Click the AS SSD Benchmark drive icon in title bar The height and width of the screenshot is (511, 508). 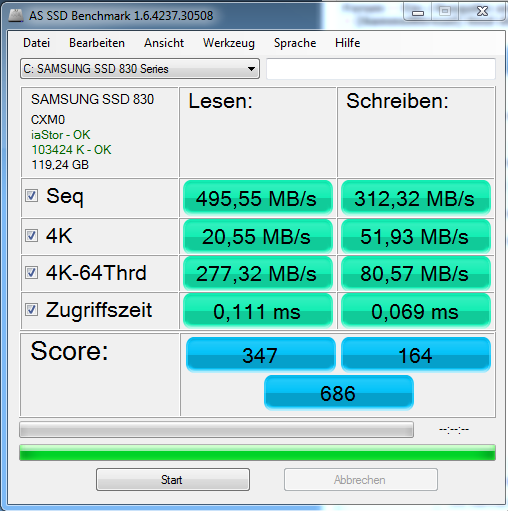click(16, 15)
